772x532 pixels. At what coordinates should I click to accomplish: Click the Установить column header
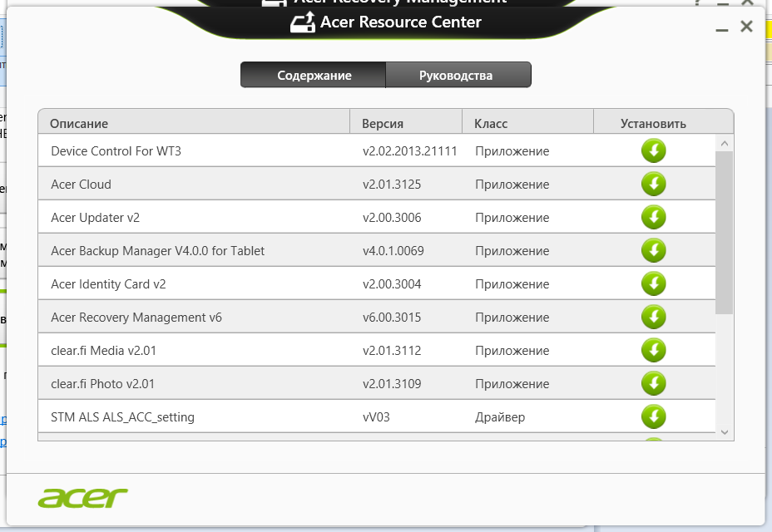point(663,123)
